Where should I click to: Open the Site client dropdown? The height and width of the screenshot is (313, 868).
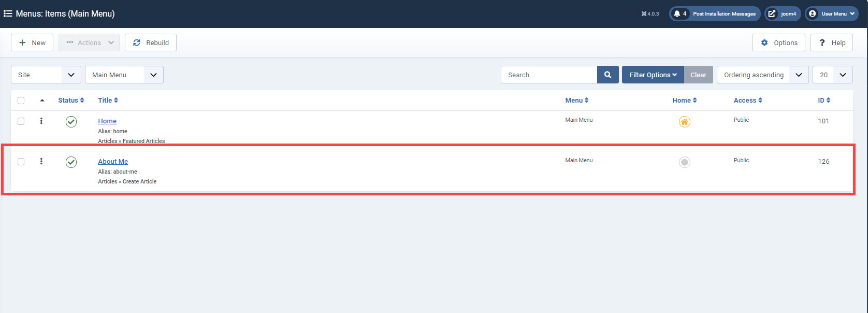point(46,75)
